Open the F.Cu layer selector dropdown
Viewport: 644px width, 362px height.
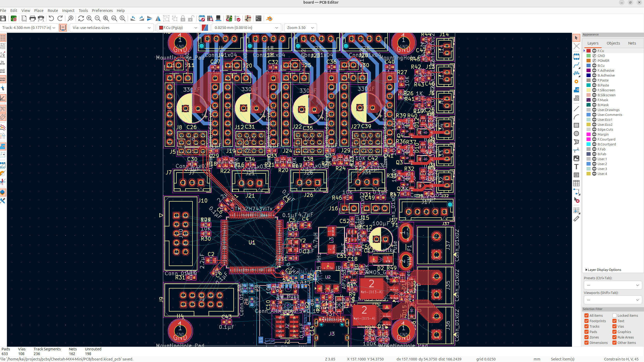coord(178,28)
